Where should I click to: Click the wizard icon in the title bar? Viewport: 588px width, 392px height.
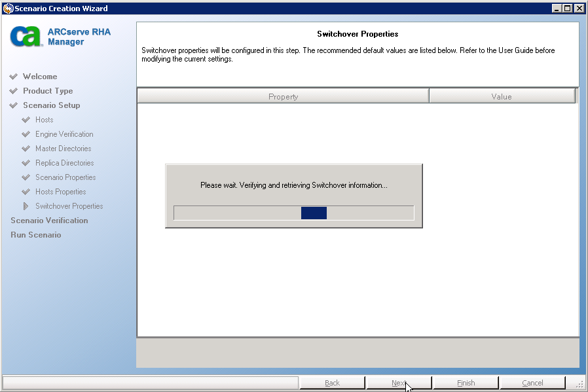pos(7,7)
